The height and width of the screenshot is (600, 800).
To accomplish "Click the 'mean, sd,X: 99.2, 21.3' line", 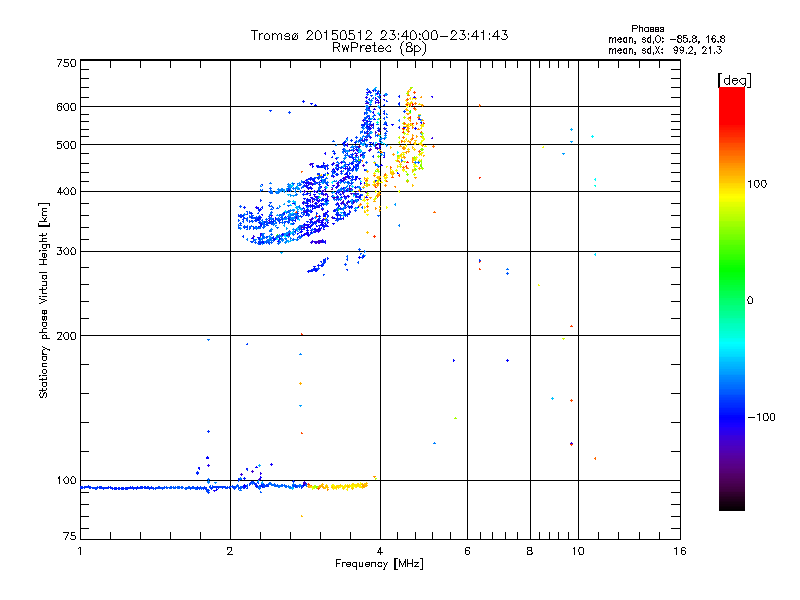I will pos(665,50).
